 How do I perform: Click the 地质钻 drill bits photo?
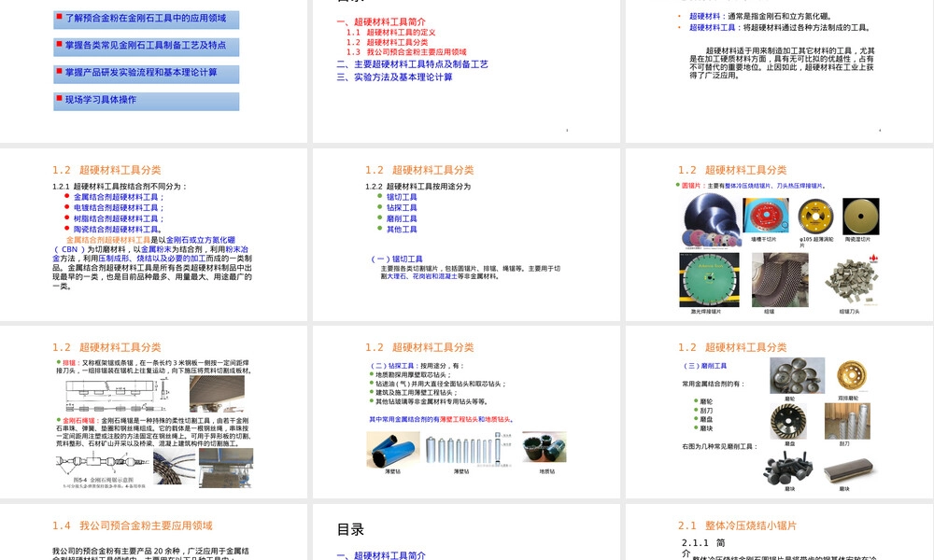(545, 447)
